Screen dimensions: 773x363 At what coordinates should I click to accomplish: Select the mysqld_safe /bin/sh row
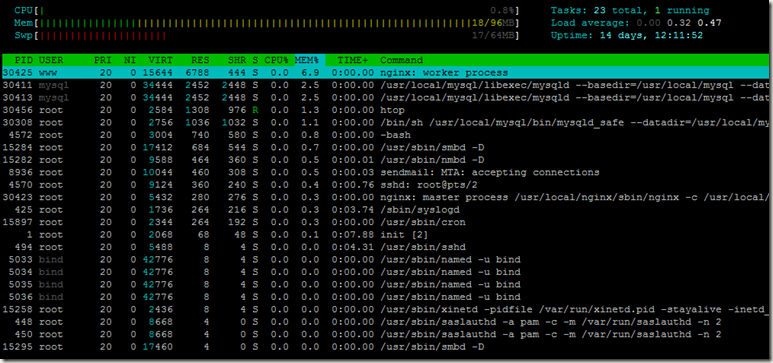386,122
